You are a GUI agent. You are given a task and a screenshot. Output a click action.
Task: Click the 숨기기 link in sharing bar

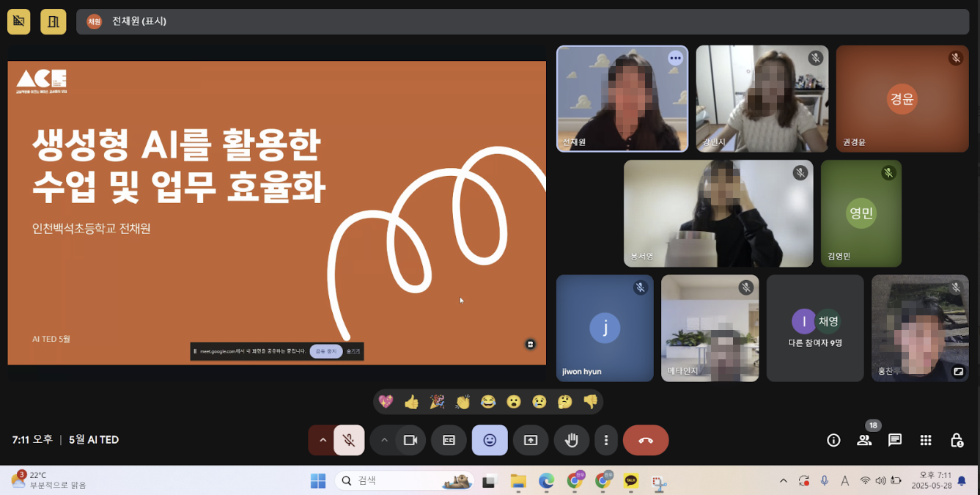pyautogui.click(x=353, y=351)
